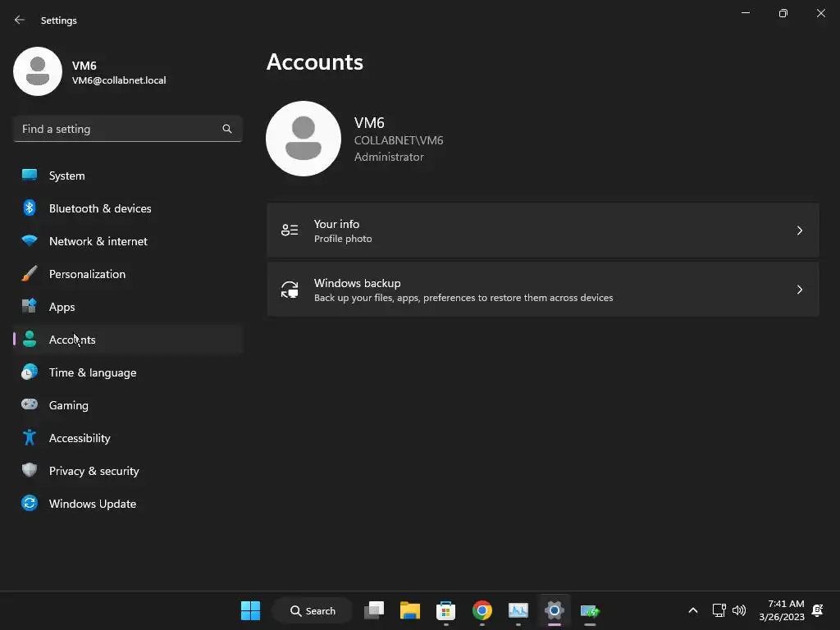Show hidden system tray icons
Image resolution: width=840 pixels, height=630 pixels.
[x=692, y=610]
